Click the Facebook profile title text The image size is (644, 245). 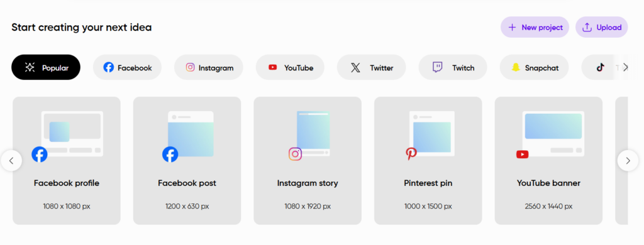(x=67, y=183)
